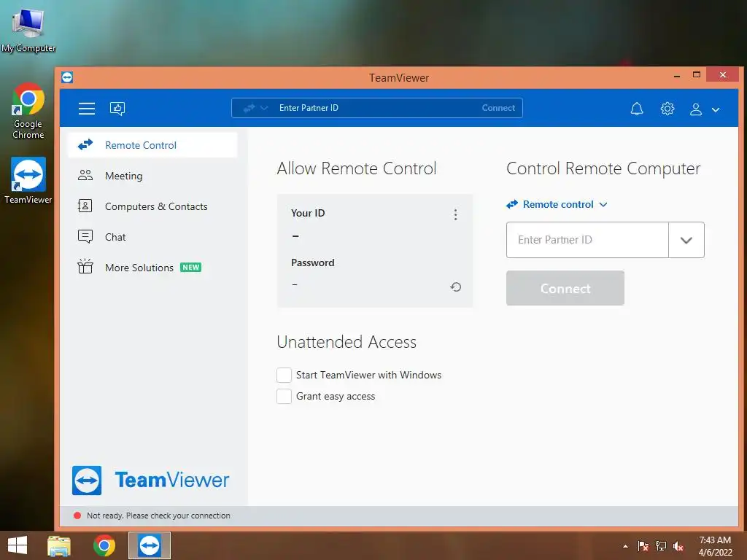747x560 pixels.
Task: Click the Chat bubble icon
Action: coord(85,236)
